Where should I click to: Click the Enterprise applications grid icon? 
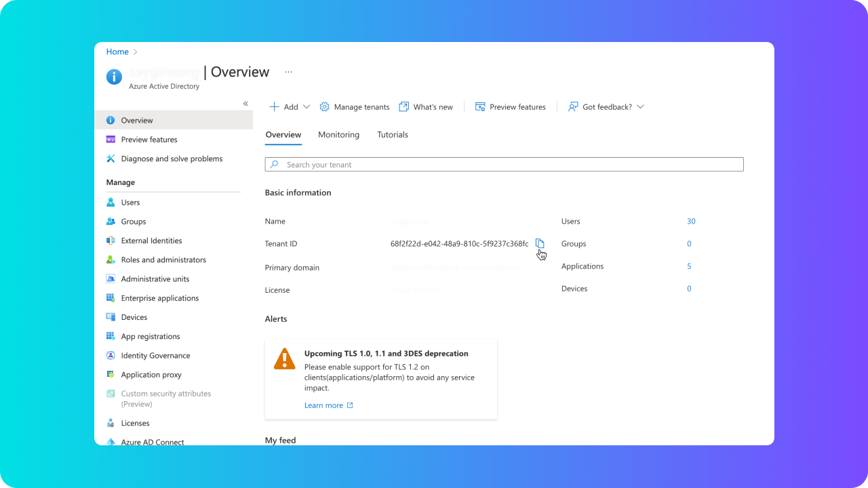click(111, 298)
